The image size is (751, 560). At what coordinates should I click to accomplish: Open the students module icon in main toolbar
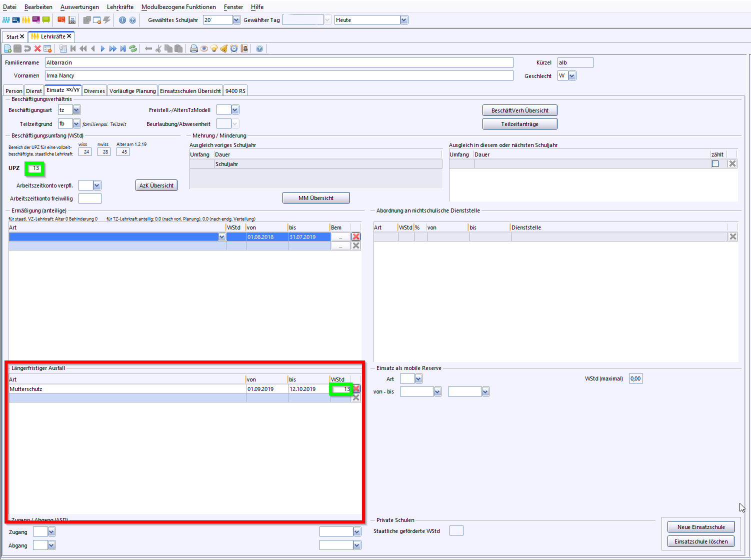pos(6,20)
